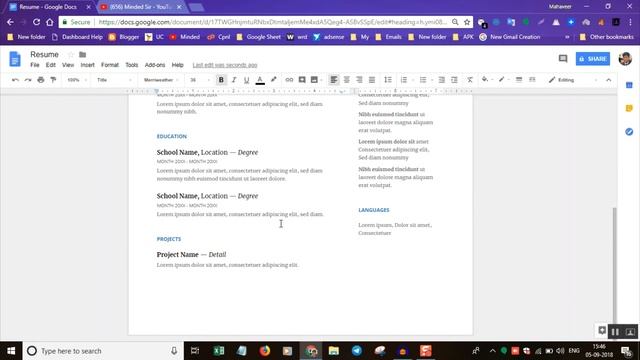The width and height of the screenshot is (640, 360).
Task: Redo the last action
Action: 28,80
